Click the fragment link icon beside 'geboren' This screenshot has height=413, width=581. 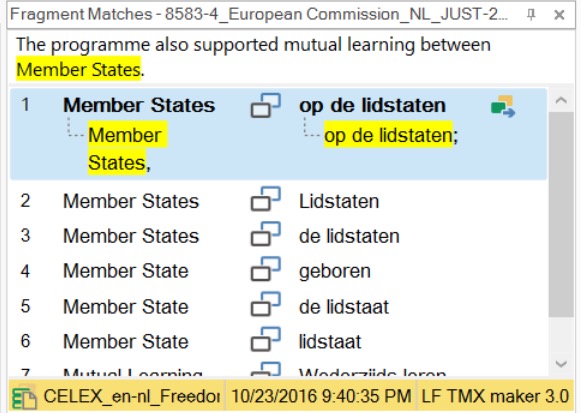pyautogui.click(x=266, y=269)
